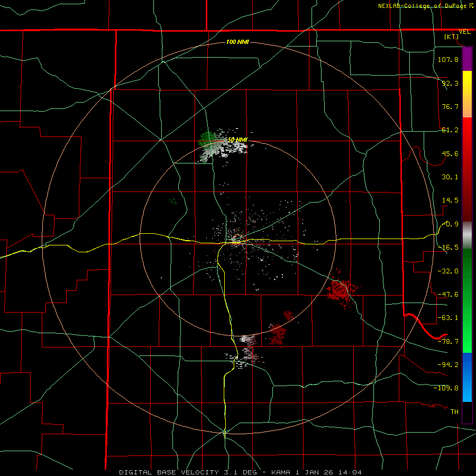Click the 100 NMI range ring label
476x476 pixels.
(x=237, y=42)
